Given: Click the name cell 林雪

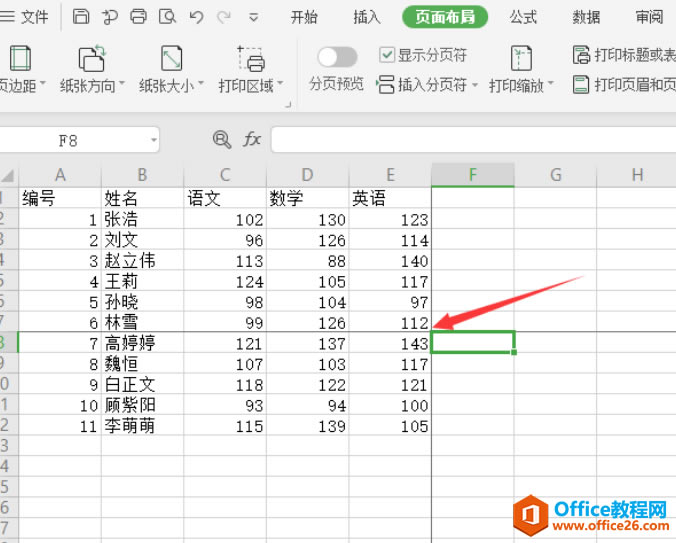Looking at the screenshot, I should (x=142, y=322).
